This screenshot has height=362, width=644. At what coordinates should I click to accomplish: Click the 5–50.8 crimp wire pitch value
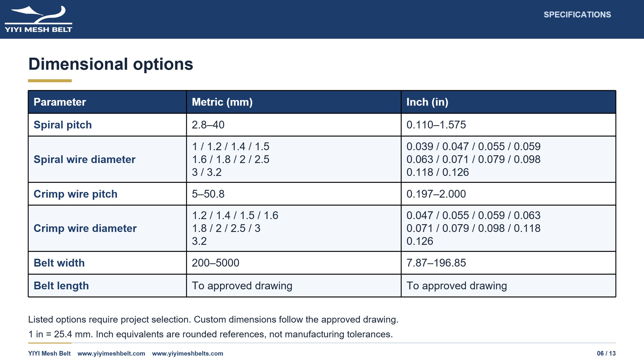click(x=208, y=194)
